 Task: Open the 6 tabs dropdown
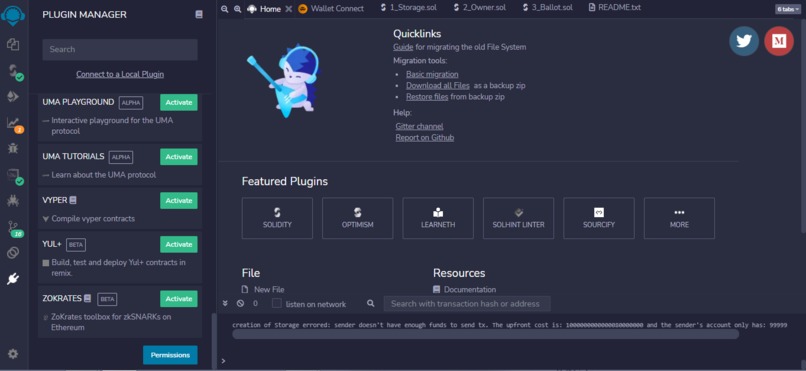point(788,9)
